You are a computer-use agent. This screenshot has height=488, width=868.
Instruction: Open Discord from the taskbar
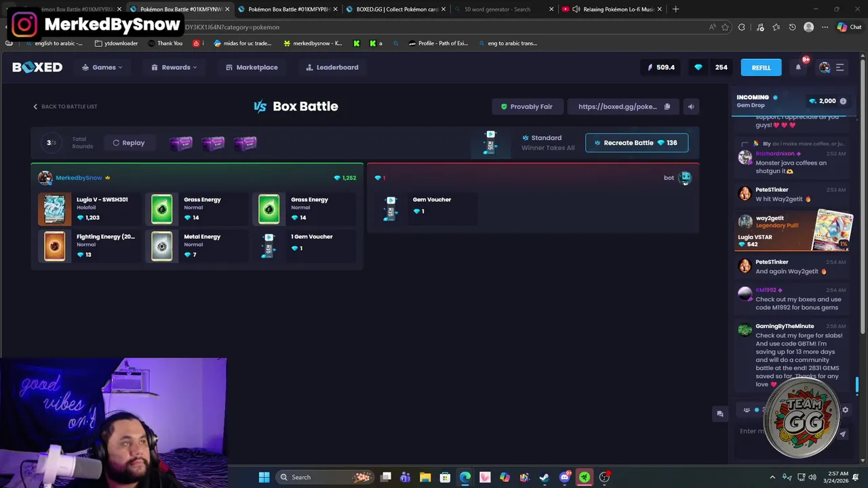[x=564, y=477]
